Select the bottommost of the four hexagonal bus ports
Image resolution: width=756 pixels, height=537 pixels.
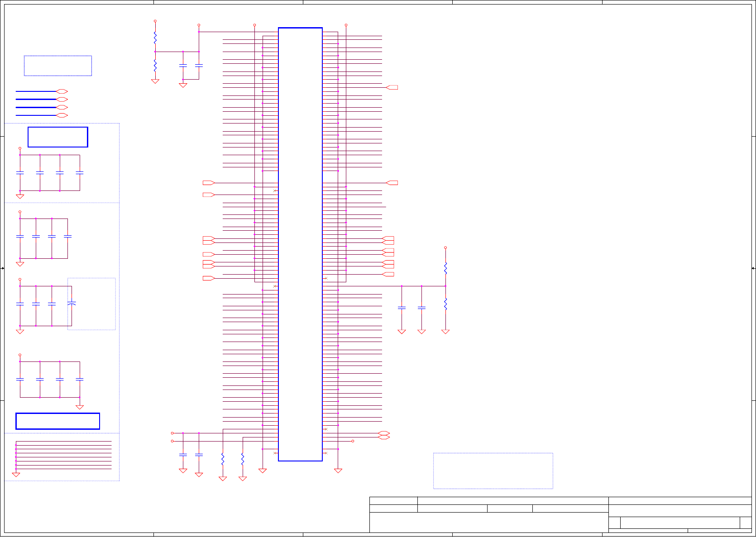(x=62, y=115)
